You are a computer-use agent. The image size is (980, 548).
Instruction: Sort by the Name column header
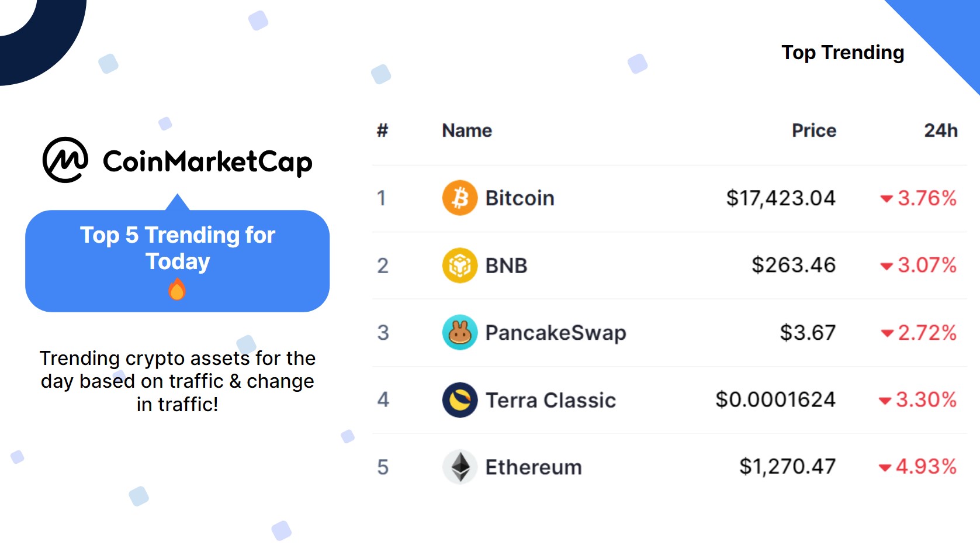click(467, 130)
